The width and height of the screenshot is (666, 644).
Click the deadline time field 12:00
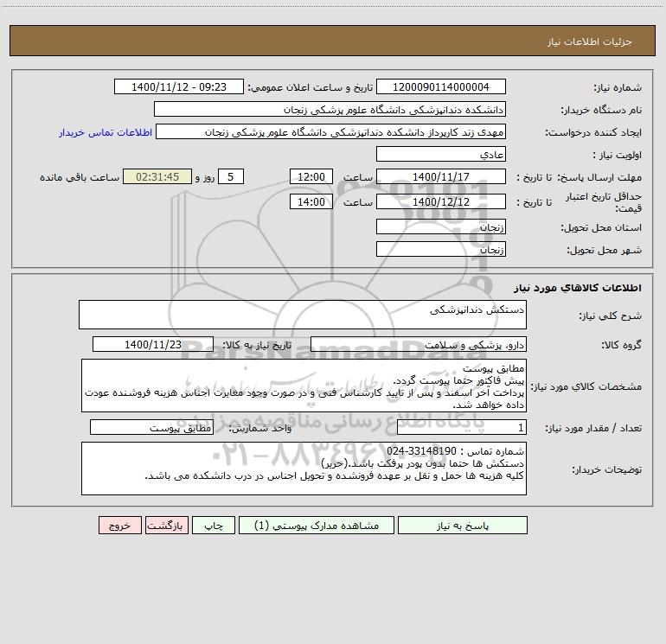[311, 176]
